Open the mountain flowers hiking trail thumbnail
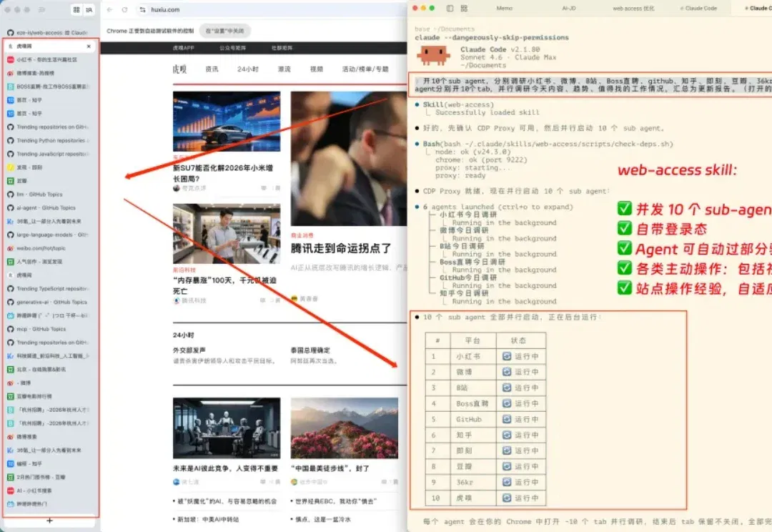The image size is (772, 532). [x=344, y=428]
